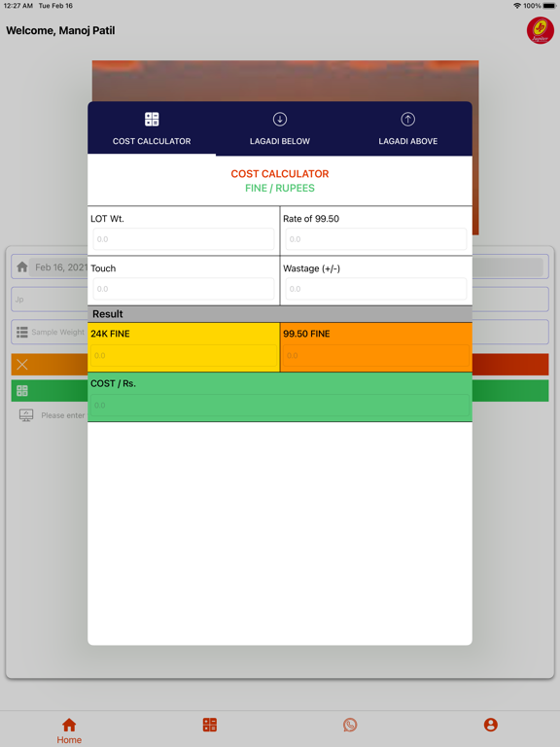560x747 pixels.
Task: Tap the battery status icon
Action: point(548,6)
